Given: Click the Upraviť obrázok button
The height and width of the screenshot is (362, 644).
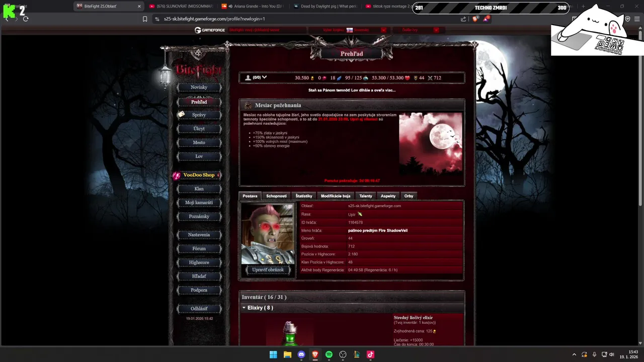Looking at the screenshot, I should tap(268, 270).
